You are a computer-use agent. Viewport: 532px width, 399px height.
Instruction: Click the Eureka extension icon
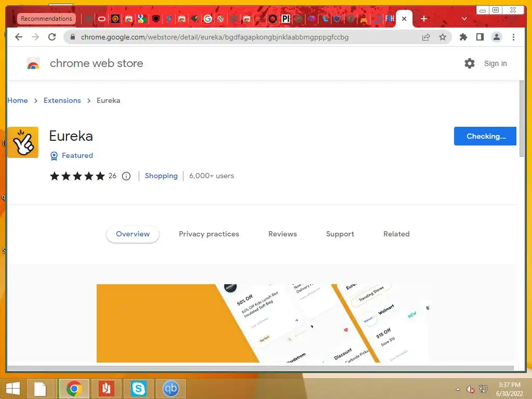point(23,142)
